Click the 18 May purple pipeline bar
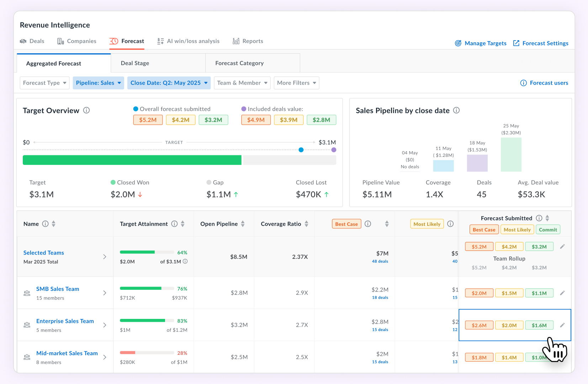Viewport: 588px width, 384px height. (x=477, y=163)
